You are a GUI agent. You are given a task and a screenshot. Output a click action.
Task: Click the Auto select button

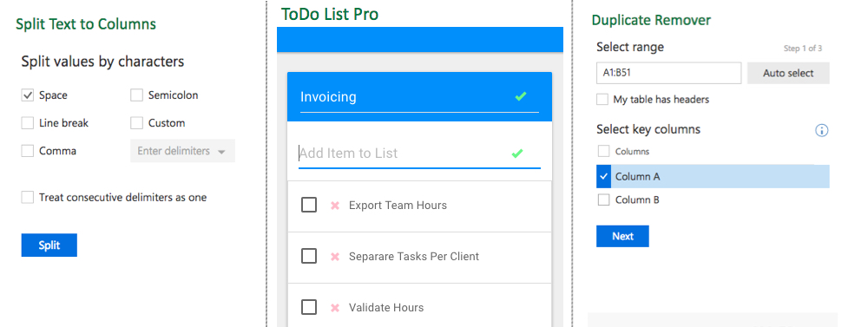[x=788, y=73]
